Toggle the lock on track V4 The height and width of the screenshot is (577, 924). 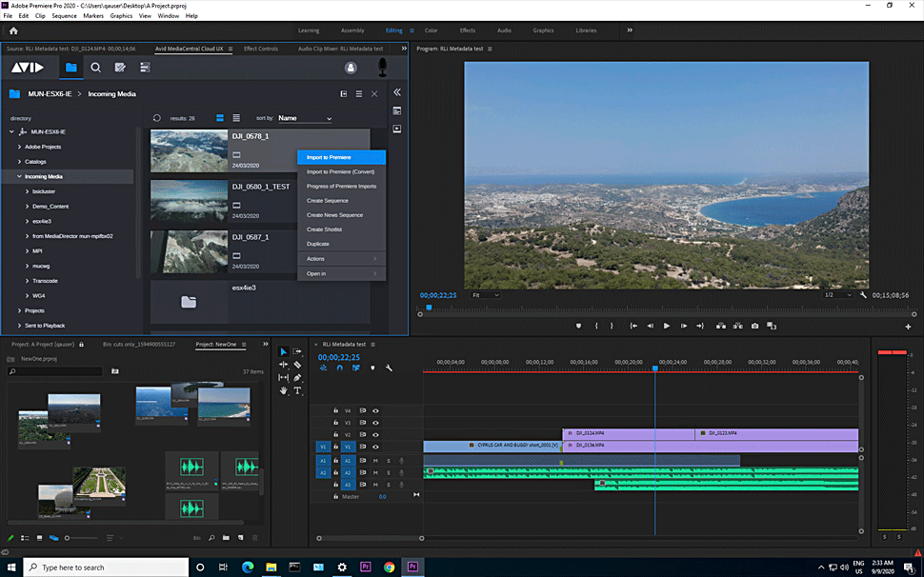tap(336, 411)
